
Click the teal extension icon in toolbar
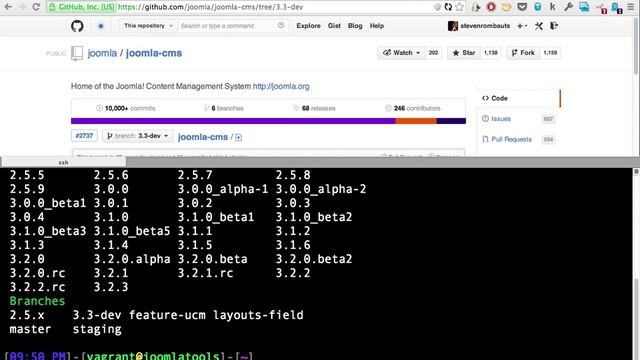click(538, 7)
